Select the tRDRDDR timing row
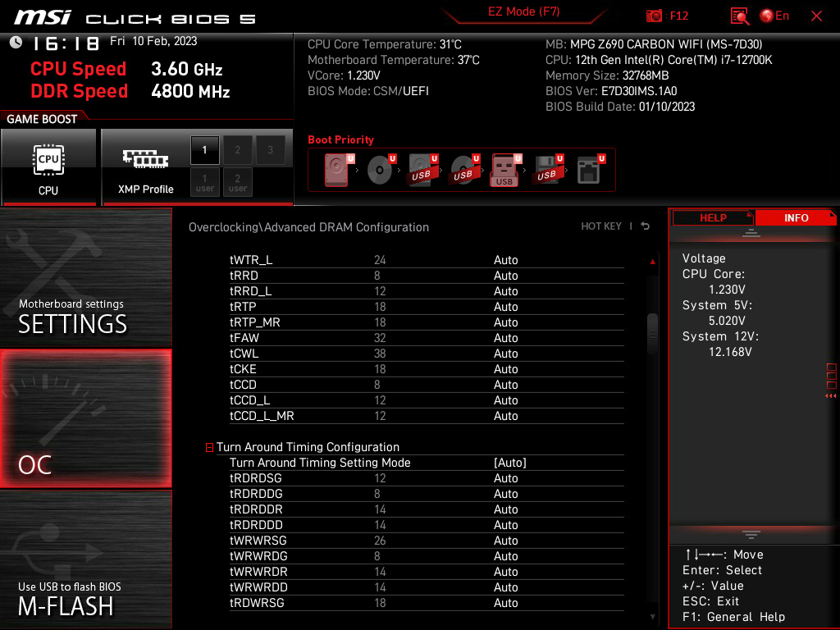This screenshot has height=630, width=840. [x=427, y=509]
